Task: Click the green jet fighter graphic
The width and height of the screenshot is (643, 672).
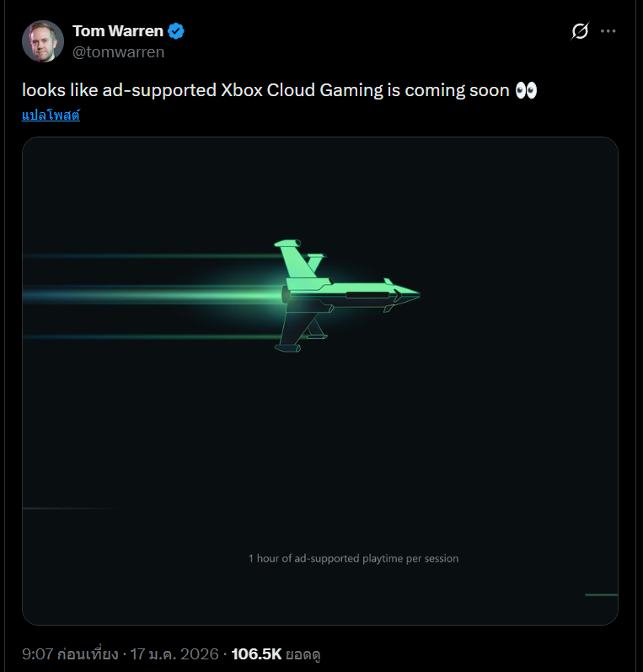Action: click(346, 294)
